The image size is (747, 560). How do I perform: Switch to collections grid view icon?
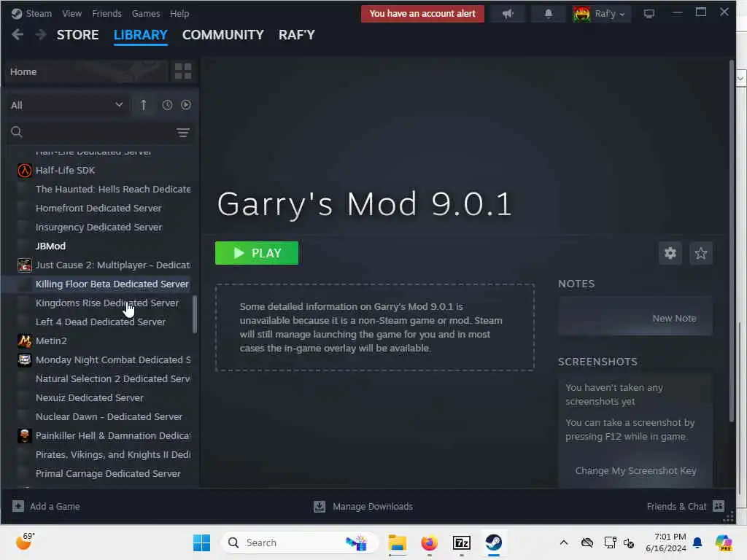183,71
